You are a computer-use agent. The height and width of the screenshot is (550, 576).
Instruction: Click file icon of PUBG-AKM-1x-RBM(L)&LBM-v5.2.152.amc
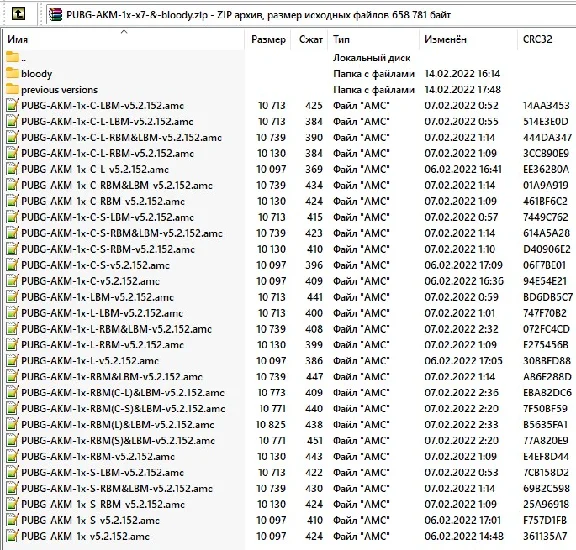click(12, 425)
